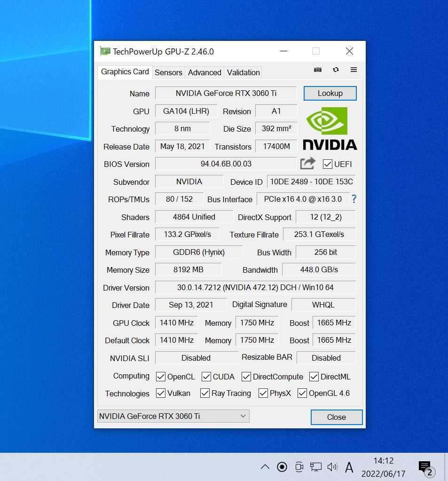Image resolution: width=448 pixels, height=481 pixels.
Task: Click the Memory Size field 8192 MB
Action: pyautogui.click(x=189, y=269)
